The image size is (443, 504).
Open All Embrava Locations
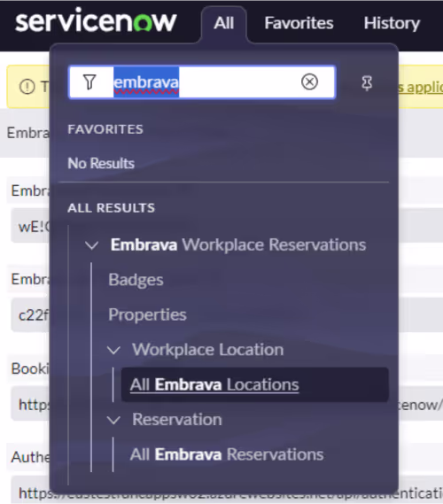point(254,384)
